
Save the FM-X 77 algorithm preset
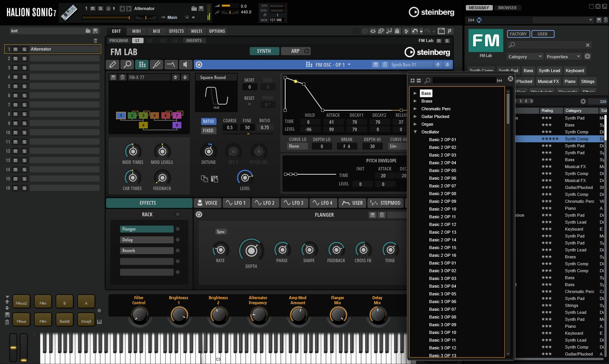(113, 78)
